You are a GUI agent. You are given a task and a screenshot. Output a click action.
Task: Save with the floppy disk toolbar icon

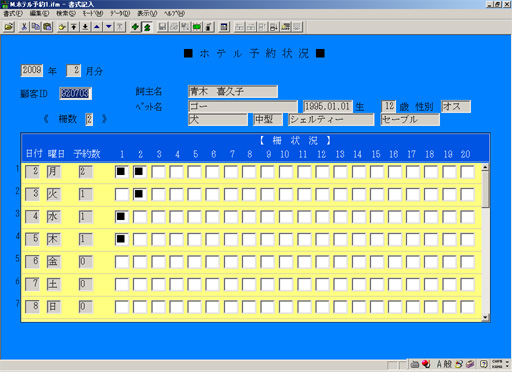[162, 27]
